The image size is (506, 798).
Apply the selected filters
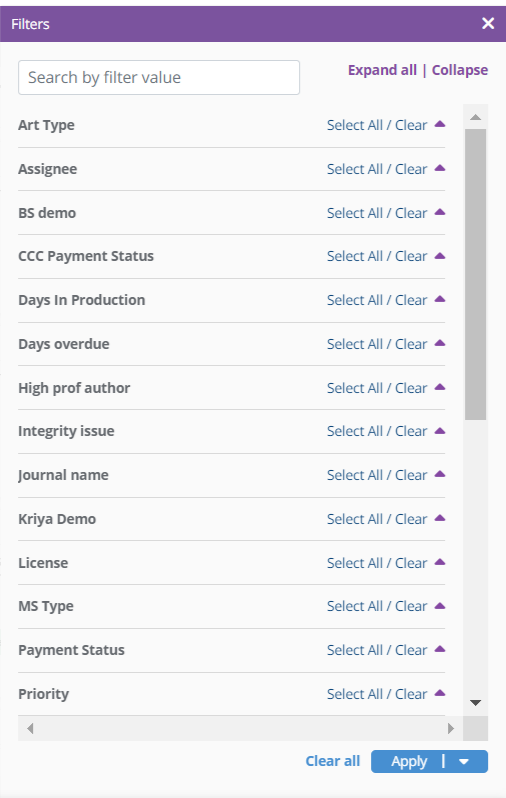(409, 761)
